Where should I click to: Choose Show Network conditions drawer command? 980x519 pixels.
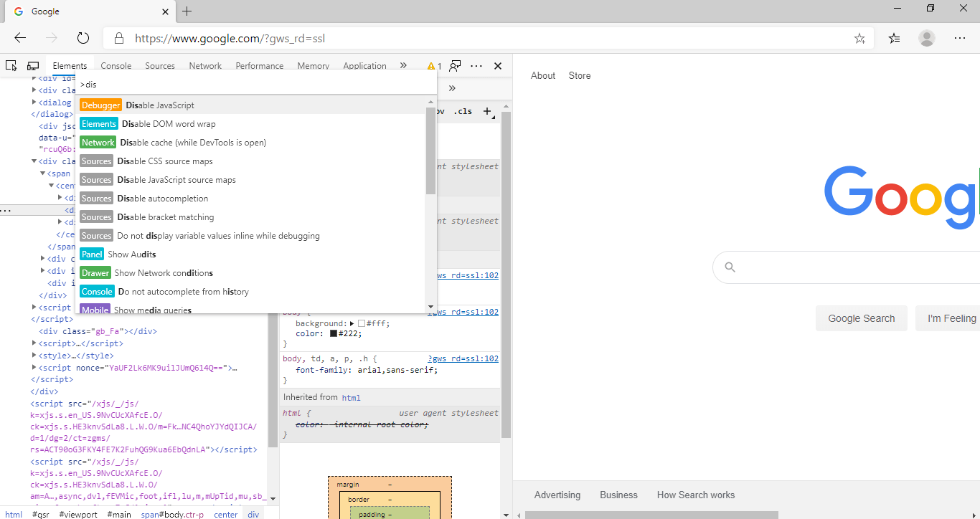(x=250, y=273)
